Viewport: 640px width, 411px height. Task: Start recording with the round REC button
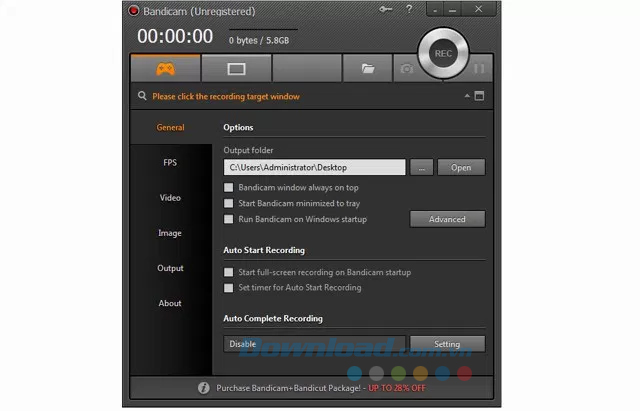[x=443, y=53]
